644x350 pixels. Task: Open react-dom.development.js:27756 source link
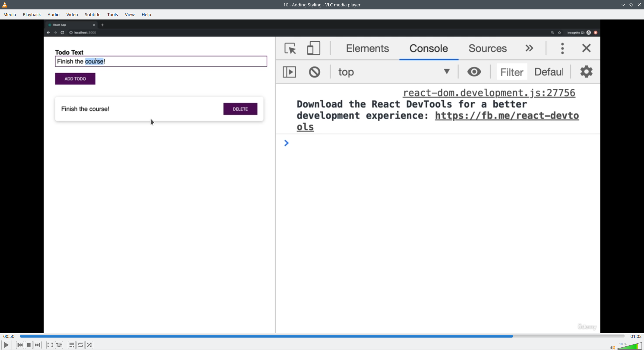tap(489, 93)
